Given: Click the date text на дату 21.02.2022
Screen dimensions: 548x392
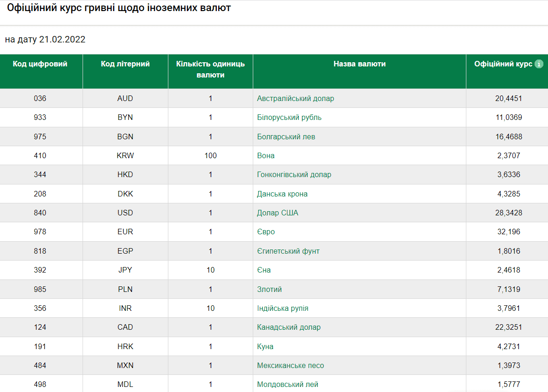Looking at the screenshot, I should tap(45, 40).
